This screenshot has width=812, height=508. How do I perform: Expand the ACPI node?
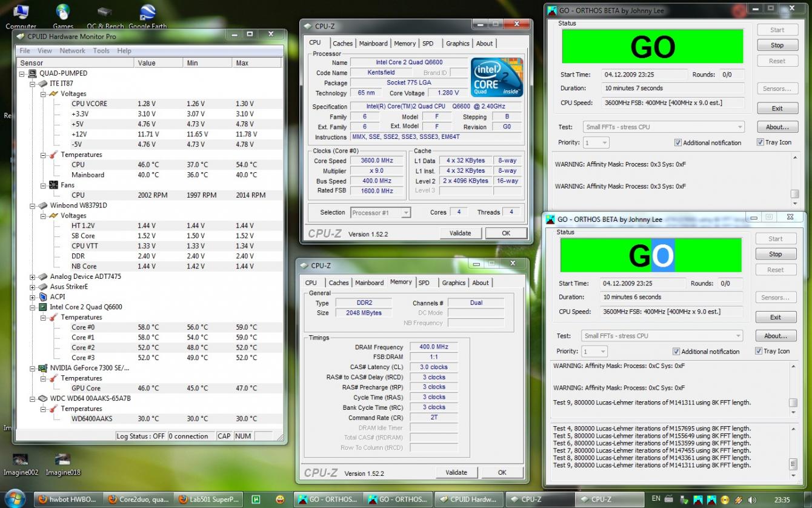[x=33, y=297]
